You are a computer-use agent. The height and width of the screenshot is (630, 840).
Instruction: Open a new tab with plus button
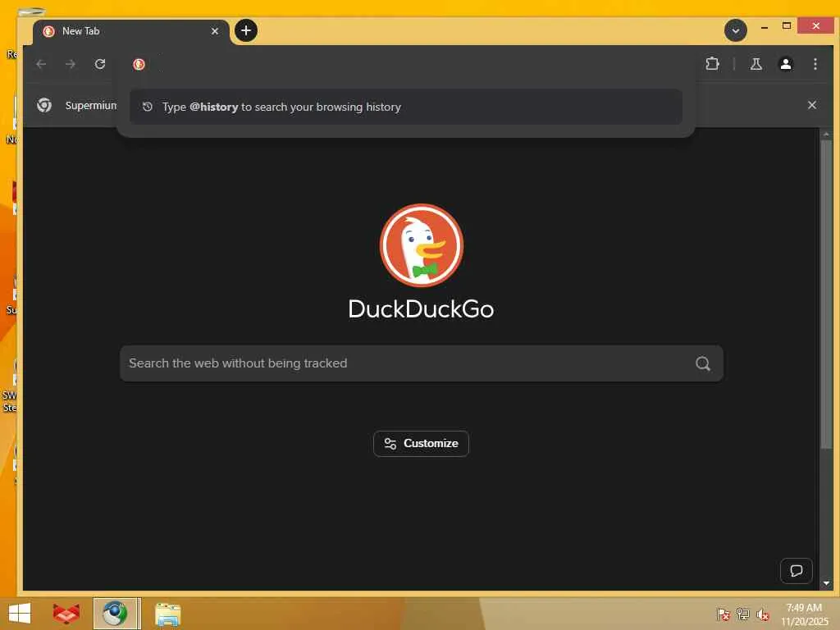246,30
